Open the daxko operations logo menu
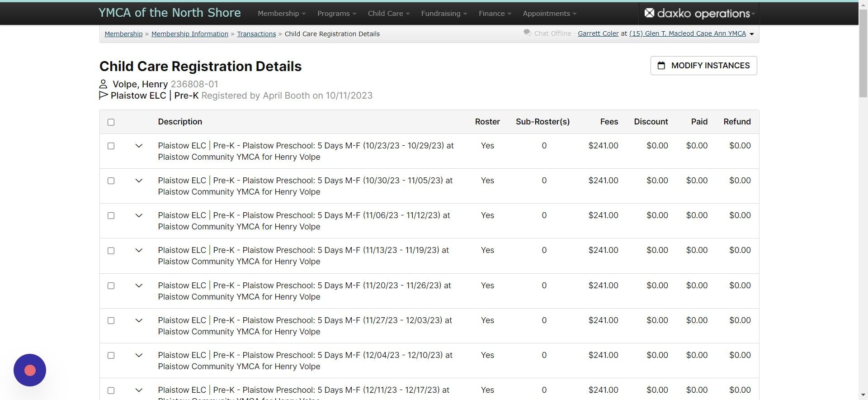Screen dimensions: 868x400 (x=699, y=14)
